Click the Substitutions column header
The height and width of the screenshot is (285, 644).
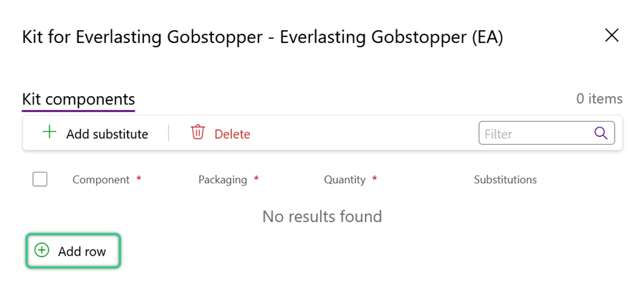coord(505,180)
